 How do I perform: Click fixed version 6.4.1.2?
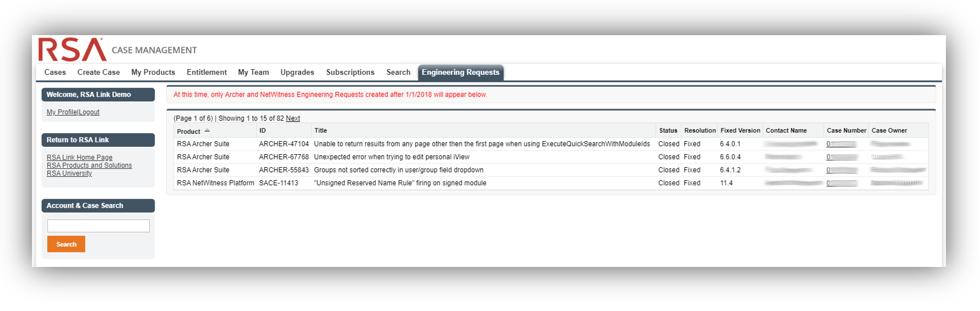pos(730,170)
